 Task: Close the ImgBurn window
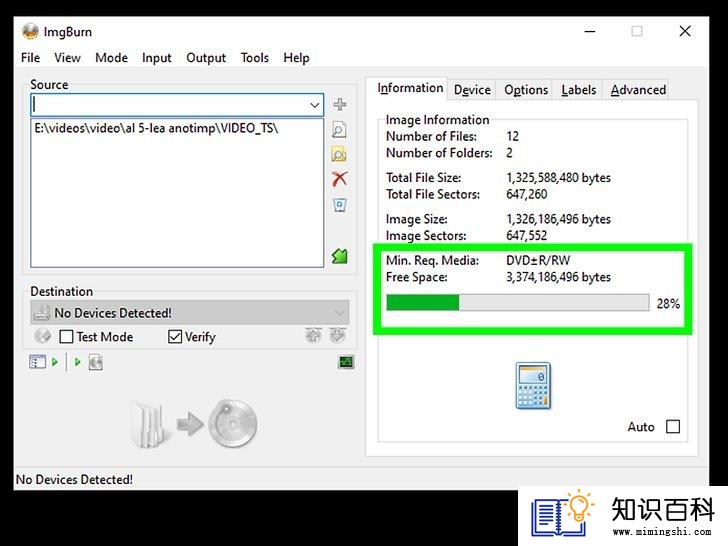coord(685,32)
